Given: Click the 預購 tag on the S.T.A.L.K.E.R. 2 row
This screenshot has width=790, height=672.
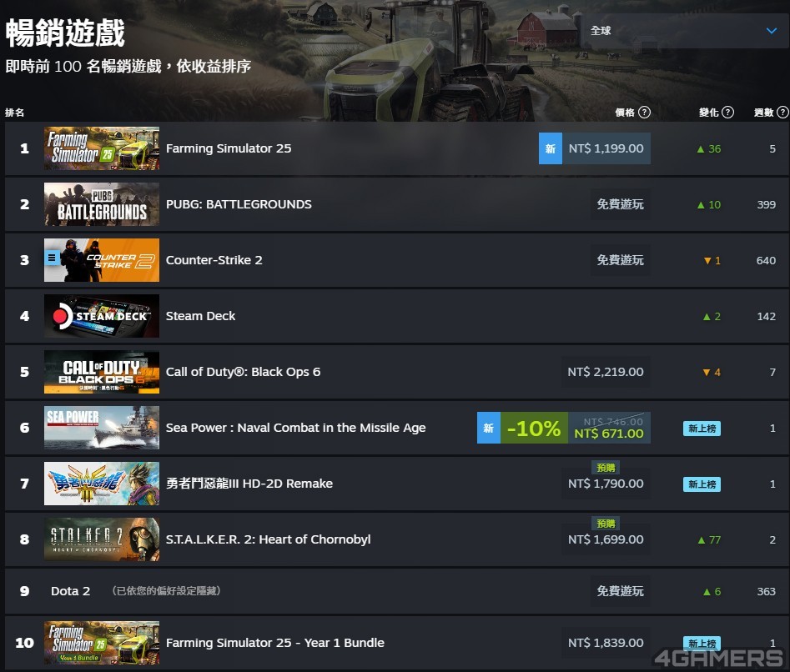Looking at the screenshot, I should pos(606,524).
